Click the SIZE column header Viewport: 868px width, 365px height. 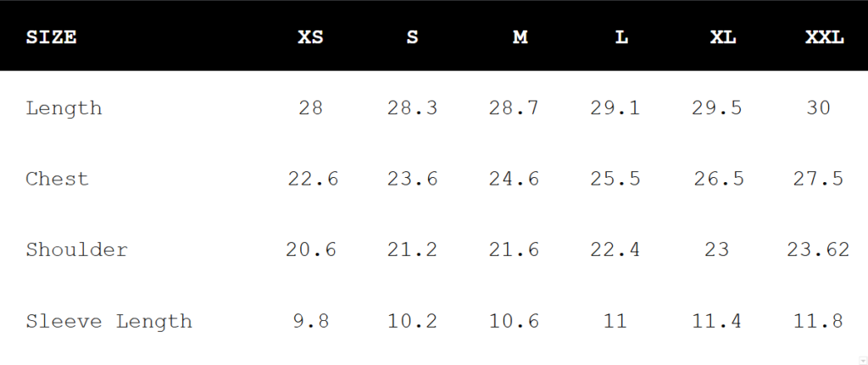click(x=51, y=37)
